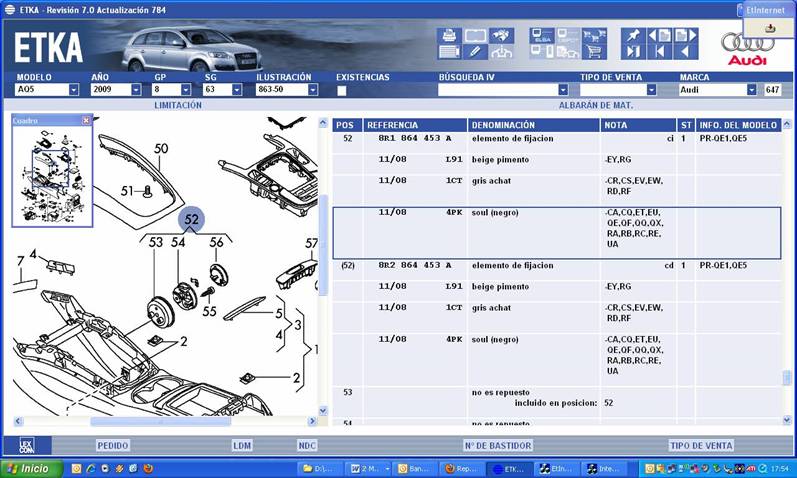Click callout number 56 in illustration
The width and height of the screenshot is (797, 478).
pos(217,242)
